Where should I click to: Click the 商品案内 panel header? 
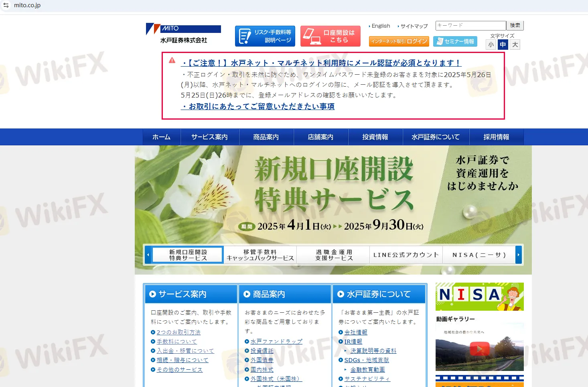tap(285, 294)
